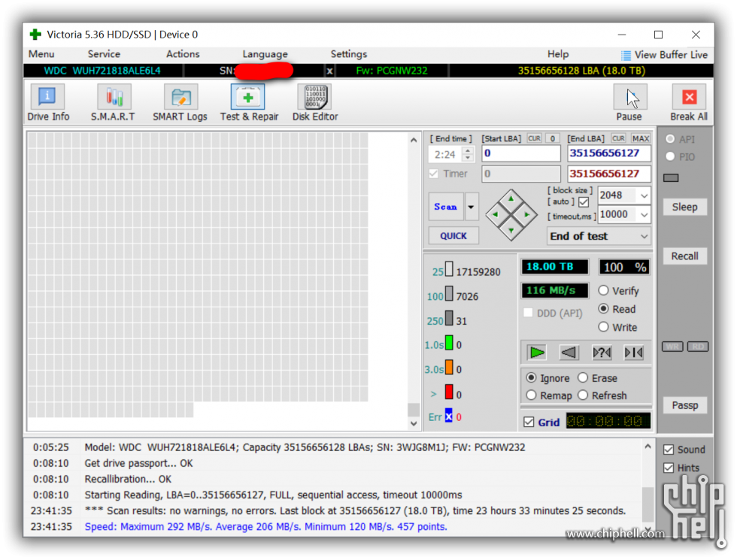
Task: Open the Scan button dropdown arrow
Action: tap(471, 207)
